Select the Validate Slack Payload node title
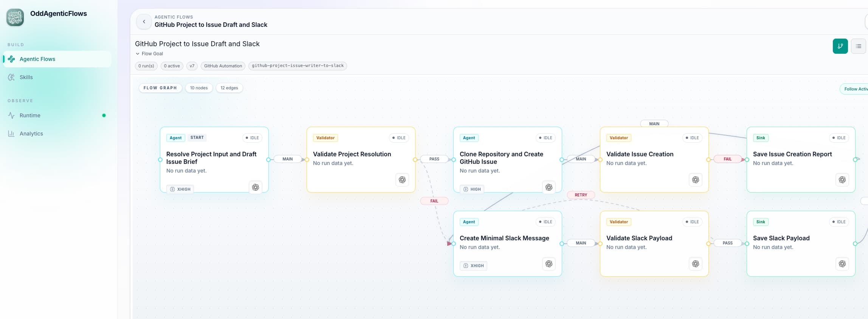Viewport: 868px width, 319px height. tap(639, 238)
